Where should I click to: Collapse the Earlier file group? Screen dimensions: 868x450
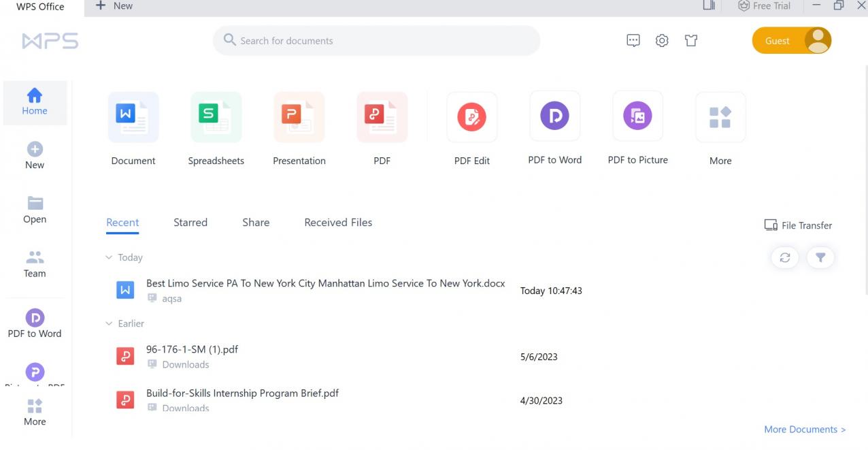(109, 323)
